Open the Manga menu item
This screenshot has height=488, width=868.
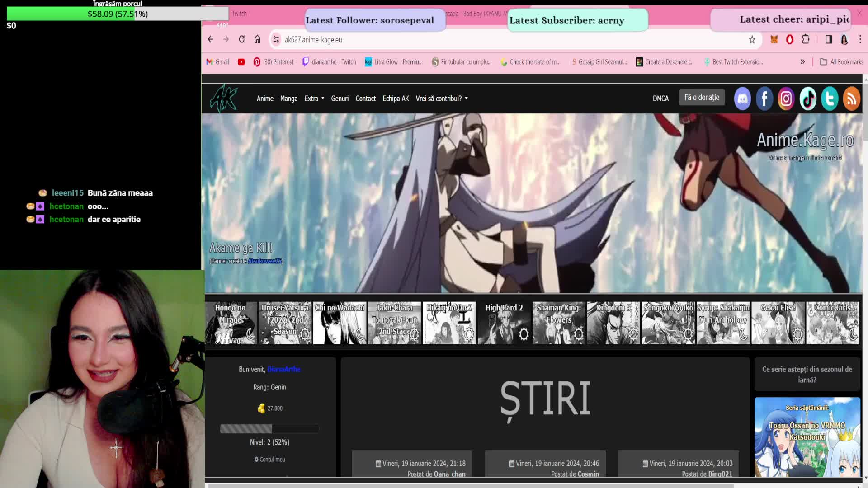[x=289, y=99]
